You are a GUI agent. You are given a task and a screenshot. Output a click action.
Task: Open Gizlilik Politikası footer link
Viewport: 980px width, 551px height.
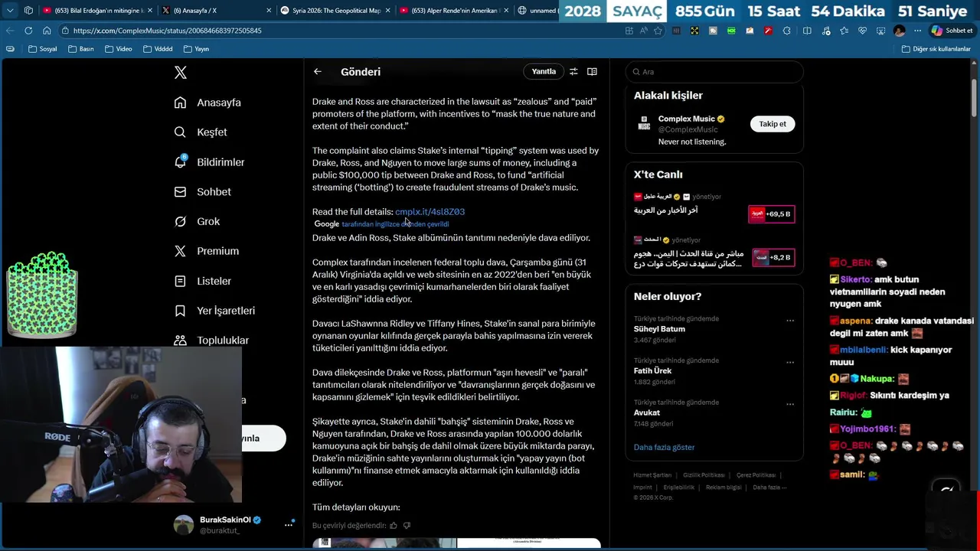pos(704,475)
